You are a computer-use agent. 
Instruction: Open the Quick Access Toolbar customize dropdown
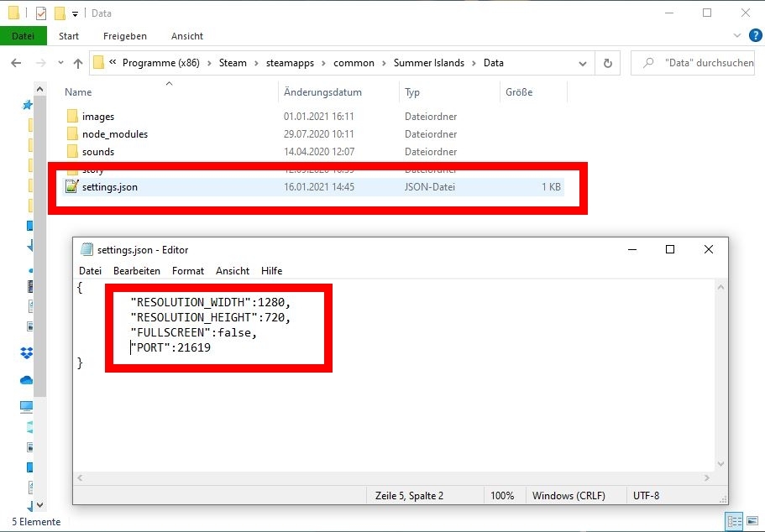click(76, 13)
